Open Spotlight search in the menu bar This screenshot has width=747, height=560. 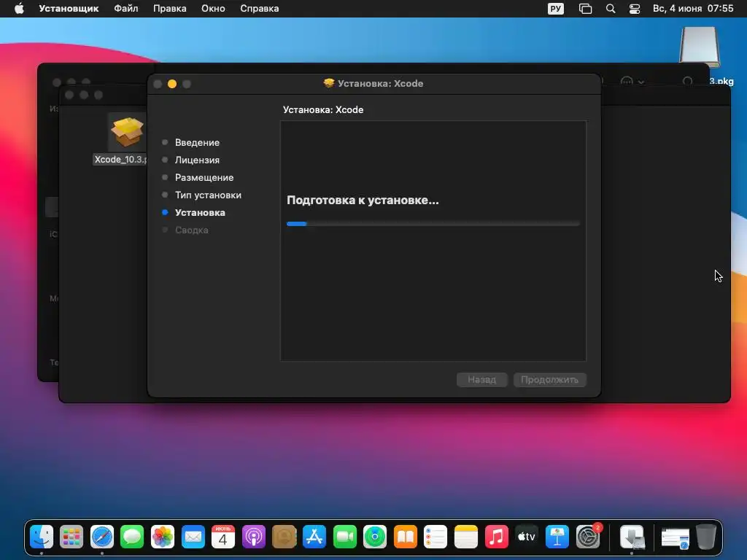click(x=611, y=9)
